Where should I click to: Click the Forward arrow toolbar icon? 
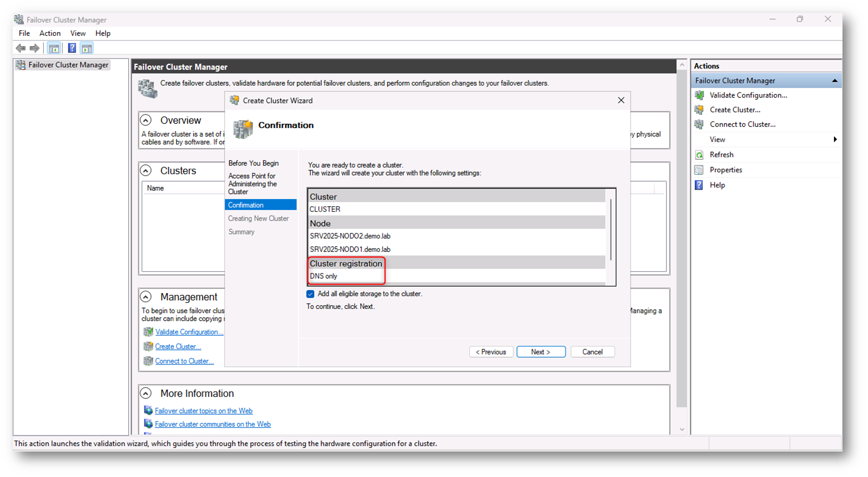35,49
